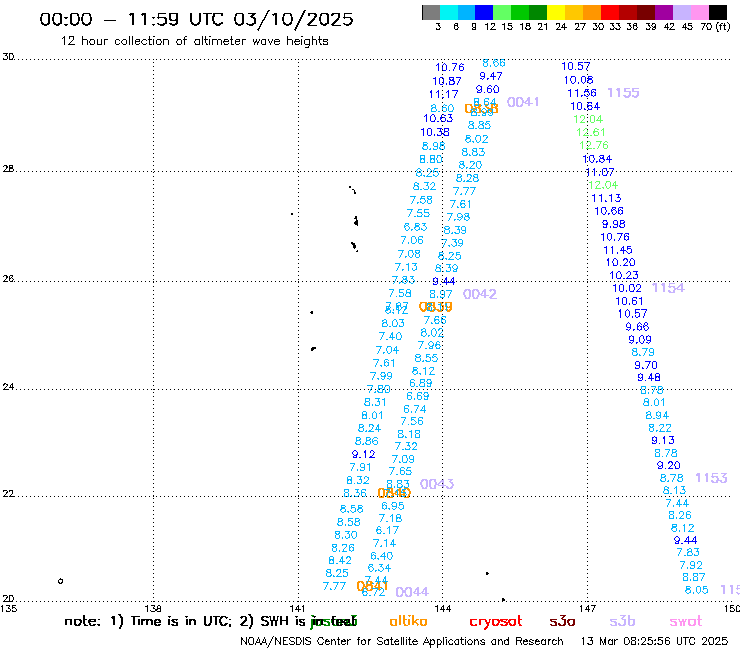Select the wave height value 6.17

click(387, 531)
